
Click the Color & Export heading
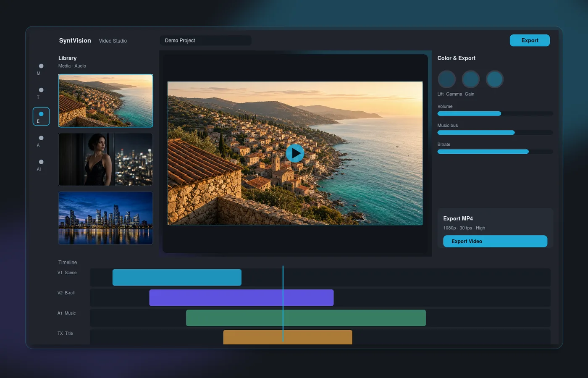(457, 58)
